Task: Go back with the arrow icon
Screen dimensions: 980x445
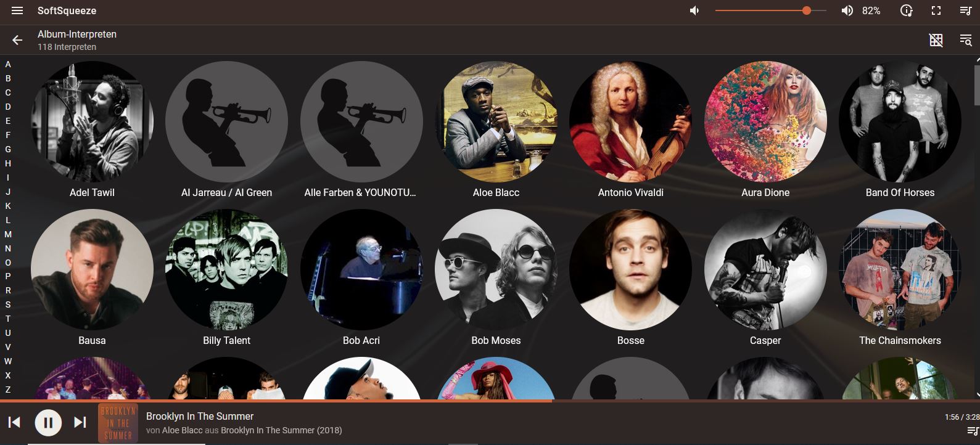Action: (17, 40)
